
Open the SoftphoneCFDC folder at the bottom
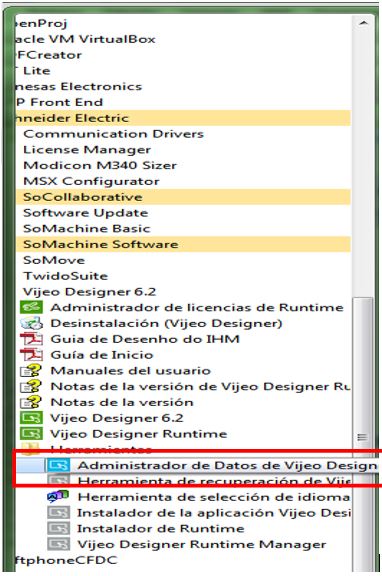click(x=66, y=560)
